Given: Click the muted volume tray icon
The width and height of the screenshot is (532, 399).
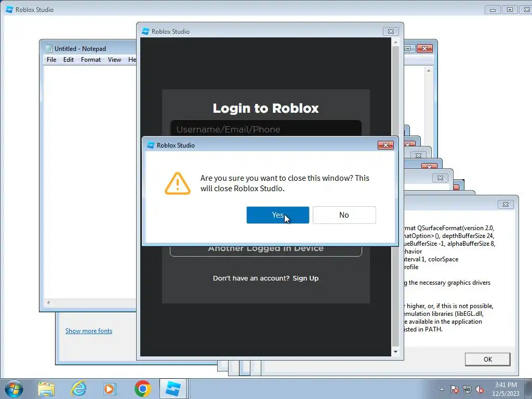Looking at the screenshot, I should coord(480,389).
